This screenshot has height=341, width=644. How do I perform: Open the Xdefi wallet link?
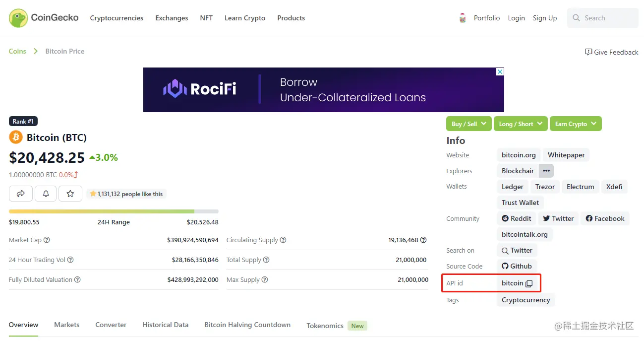click(614, 187)
